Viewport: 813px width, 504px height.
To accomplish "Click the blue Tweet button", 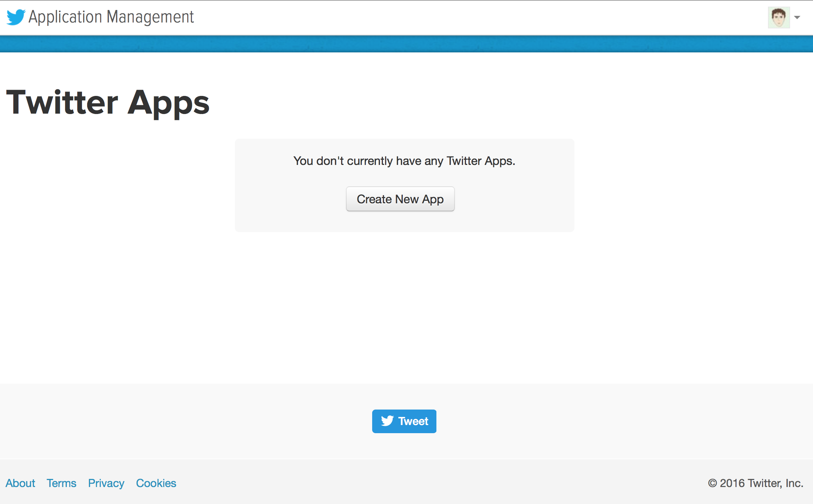I will (404, 421).
